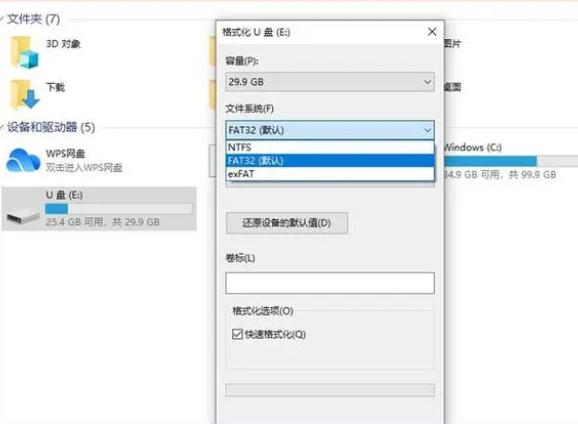The height and width of the screenshot is (424, 578).
Task: Focus the 卷标 text input field
Action: (x=330, y=283)
